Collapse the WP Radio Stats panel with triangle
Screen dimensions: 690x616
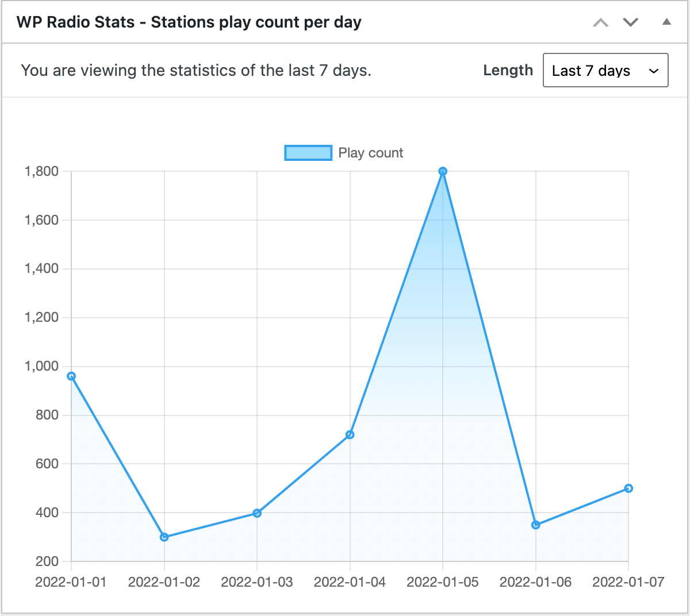666,22
